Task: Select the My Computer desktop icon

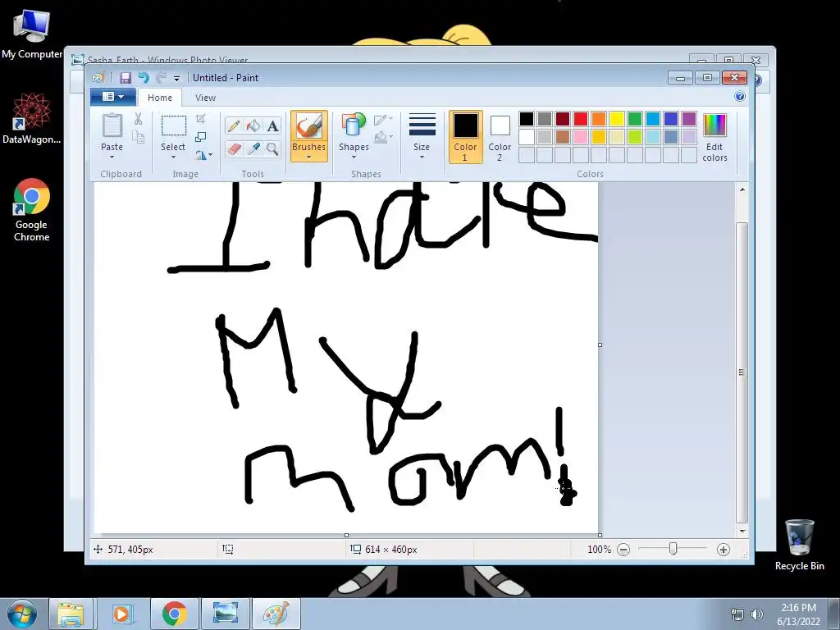Action: pos(32,34)
